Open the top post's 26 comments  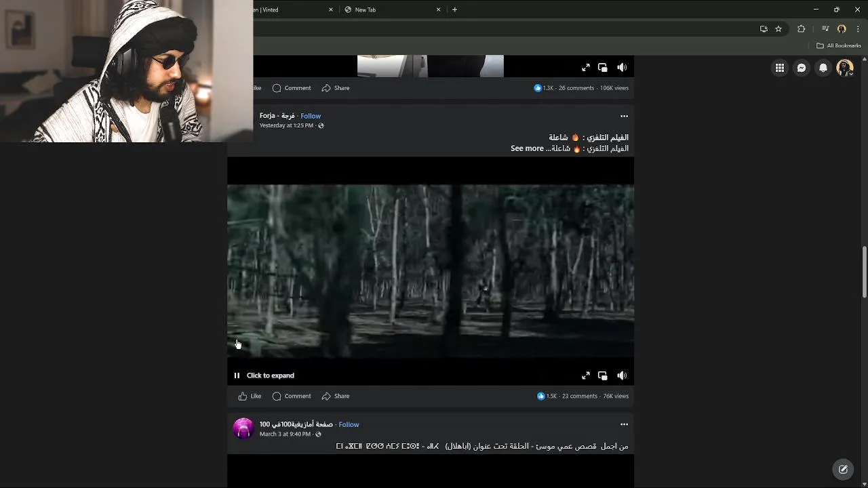pos(576,88)
